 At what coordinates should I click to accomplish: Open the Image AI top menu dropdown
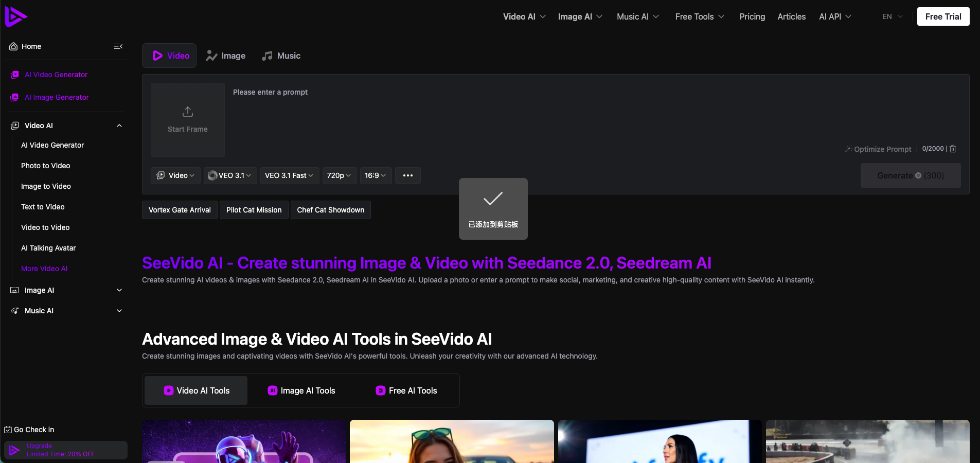click(x=580, y=16)
